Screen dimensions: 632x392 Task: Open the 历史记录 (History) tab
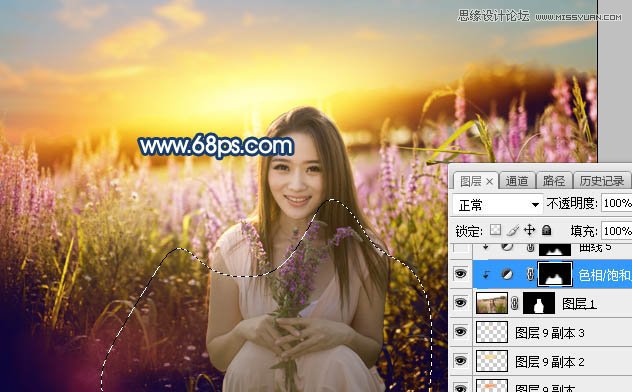point(602,181)
